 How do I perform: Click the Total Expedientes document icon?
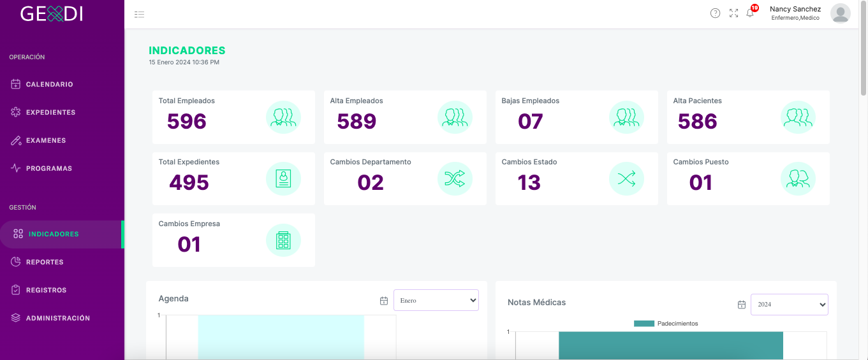click(283, 179)
